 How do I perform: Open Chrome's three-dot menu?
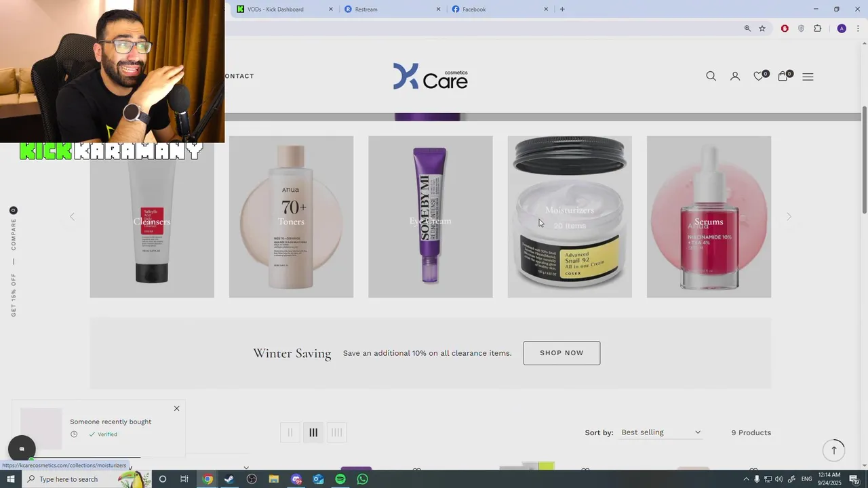[x=858, y=28]
